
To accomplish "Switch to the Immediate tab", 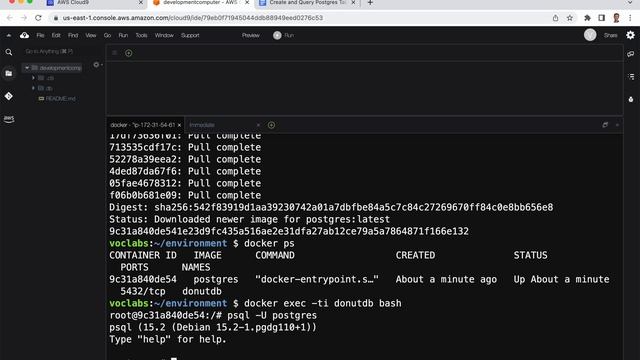I will pyautogui.click(x=202, y=125).
